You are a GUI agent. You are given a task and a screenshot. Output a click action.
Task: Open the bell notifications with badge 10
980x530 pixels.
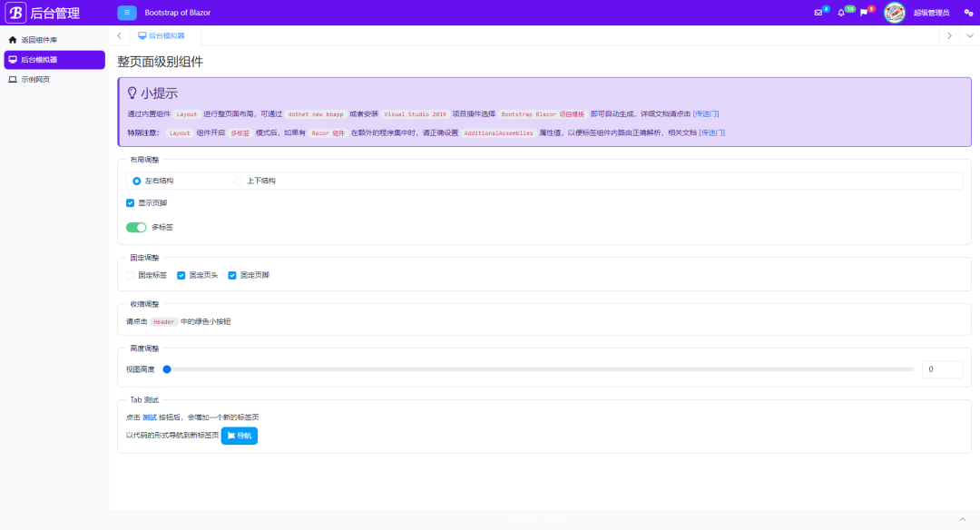click(x=841, y=13)
